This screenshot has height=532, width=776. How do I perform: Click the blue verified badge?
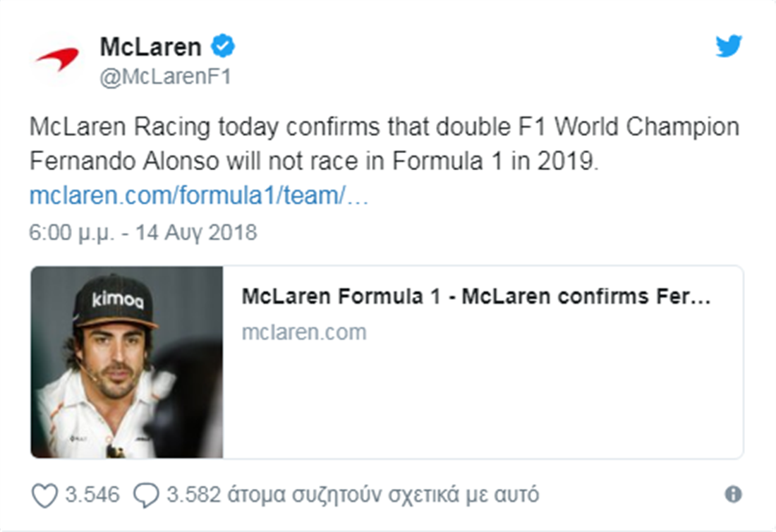click(x=224, y=47)
